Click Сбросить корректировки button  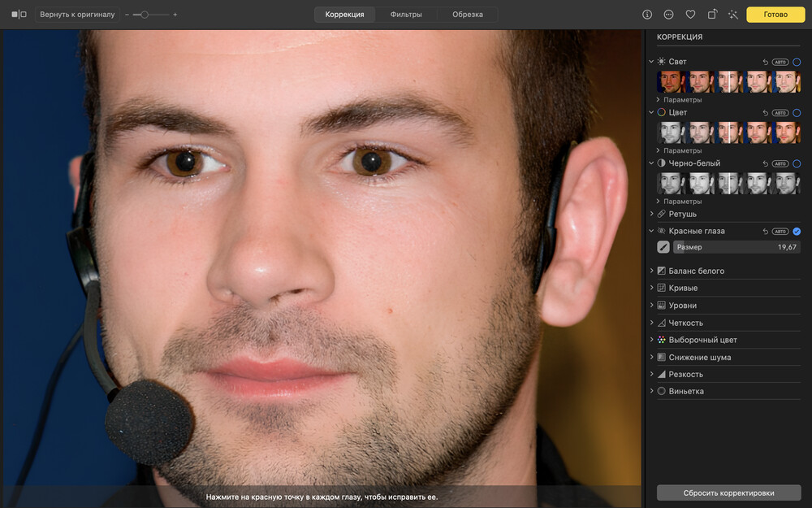click(x=728, y=493)
